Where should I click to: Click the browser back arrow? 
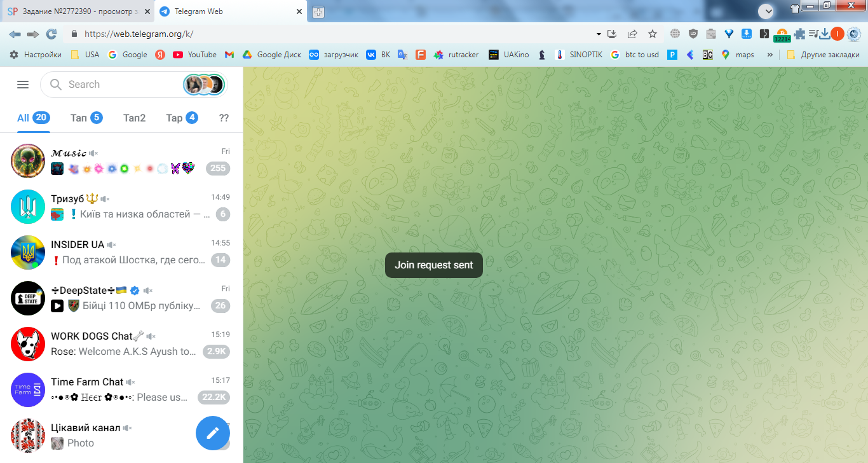15,34
